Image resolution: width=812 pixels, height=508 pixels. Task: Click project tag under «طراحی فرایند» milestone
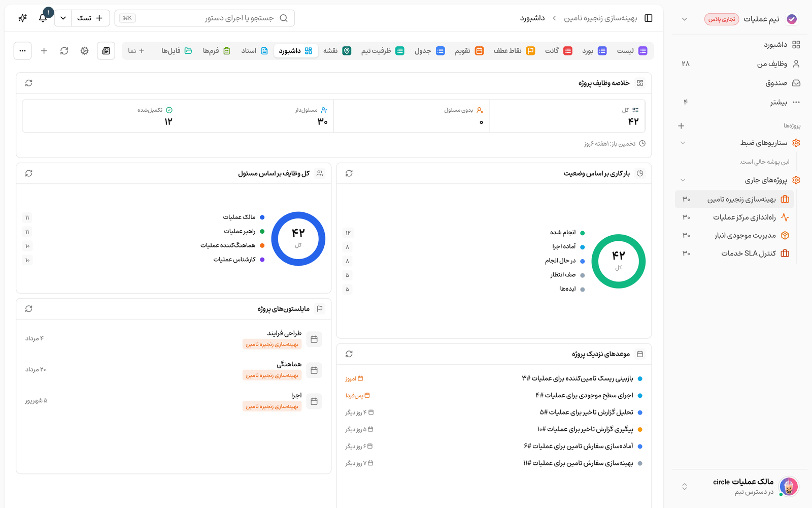[x=272, y=344]
